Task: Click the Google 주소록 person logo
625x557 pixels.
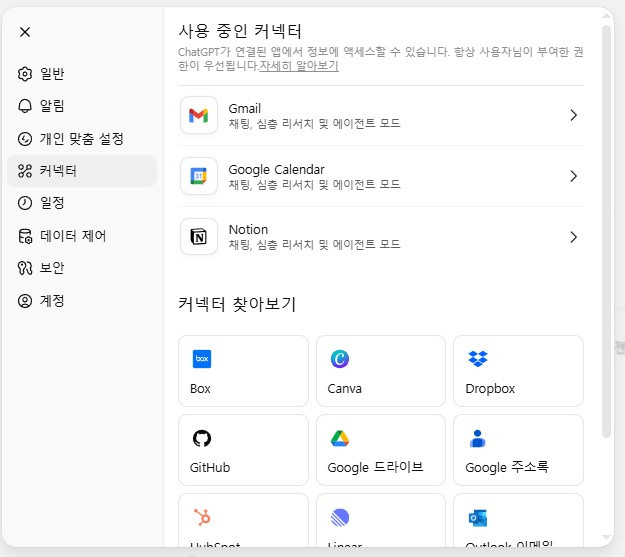Action: point(478,438)
